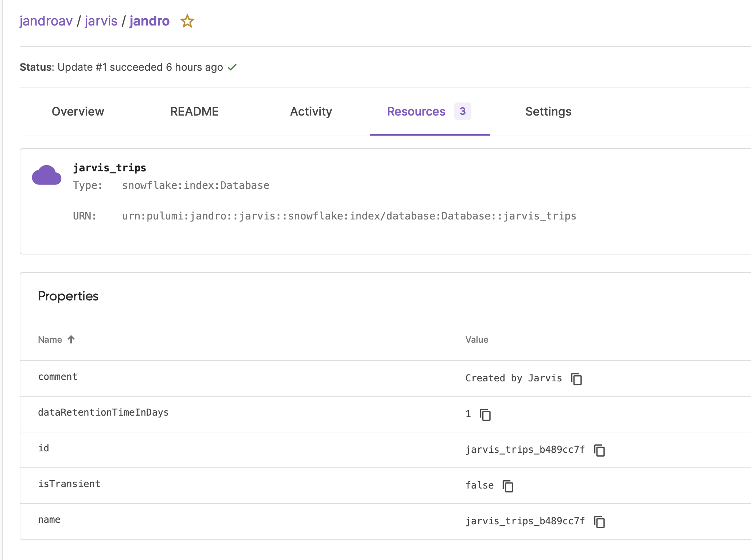Viewport: 751px width, 560px height.
Task: Click the dataRetentionTimeInDays property name
Action: (x=103, y=412)
